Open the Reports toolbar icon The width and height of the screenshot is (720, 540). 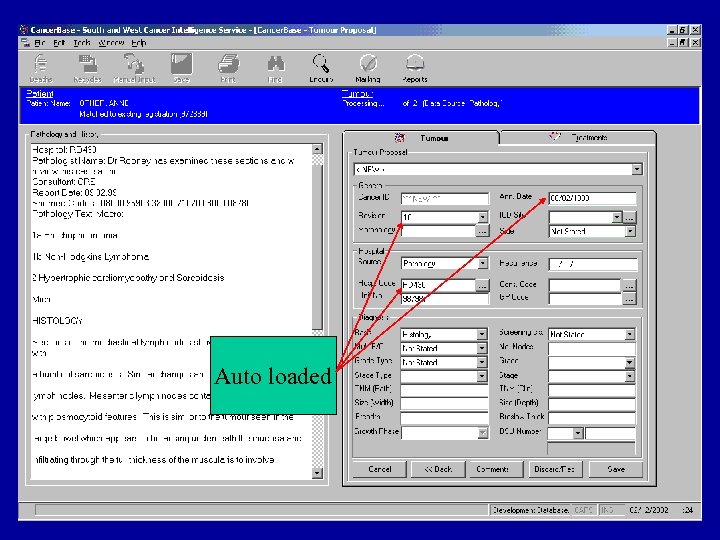click(415, 68)
